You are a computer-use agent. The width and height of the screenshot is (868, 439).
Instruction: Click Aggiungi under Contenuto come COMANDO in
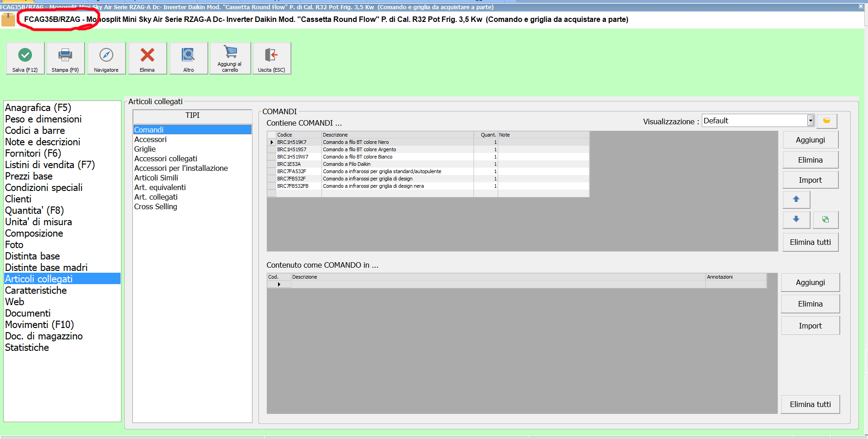[x=810, y=282]
